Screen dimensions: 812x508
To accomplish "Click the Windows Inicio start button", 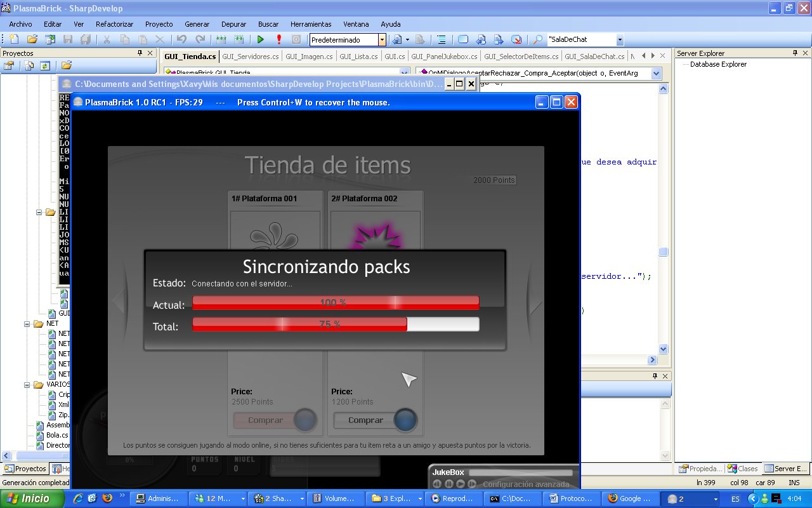I will point(32,498).
